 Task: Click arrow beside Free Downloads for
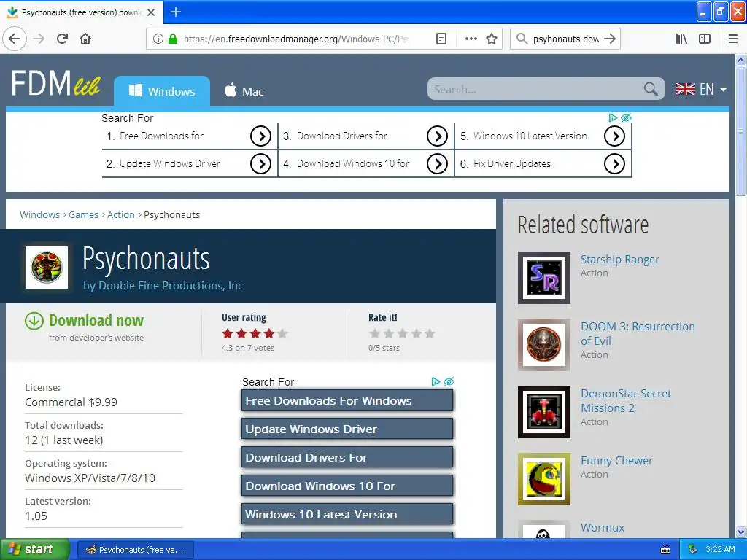[260, 136]
